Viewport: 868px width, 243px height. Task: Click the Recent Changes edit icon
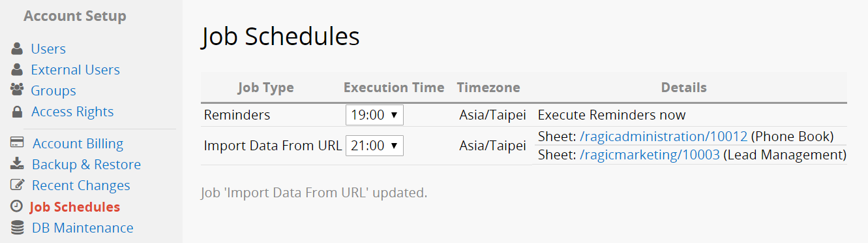click(x=18, y=185)
